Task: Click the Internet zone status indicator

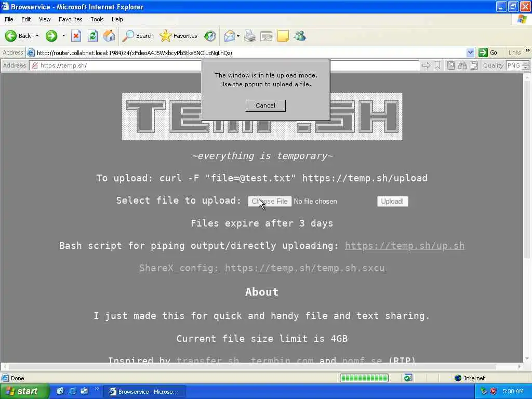Action: (470, 378)
